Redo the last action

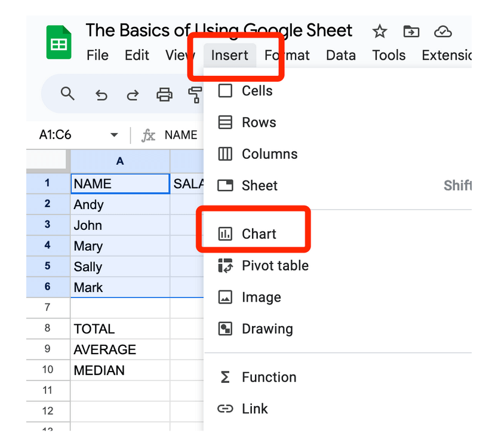133,94
